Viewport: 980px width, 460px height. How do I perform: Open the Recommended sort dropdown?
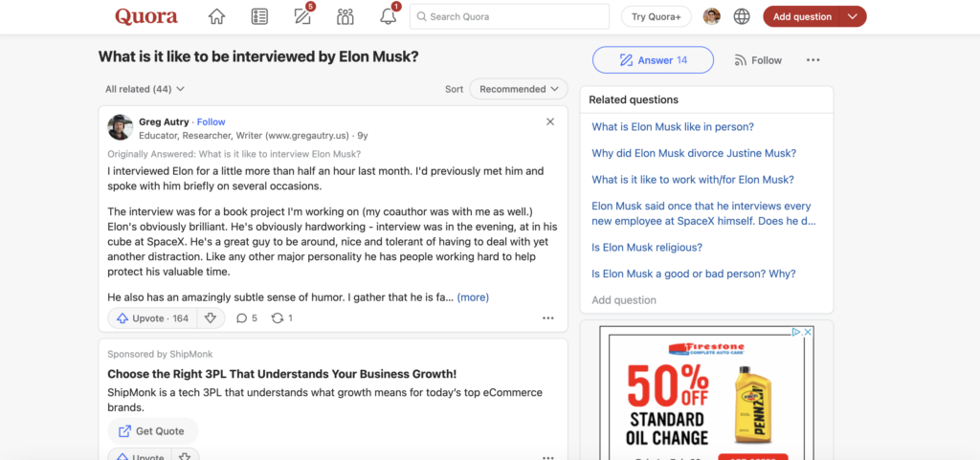pos(518,89)
